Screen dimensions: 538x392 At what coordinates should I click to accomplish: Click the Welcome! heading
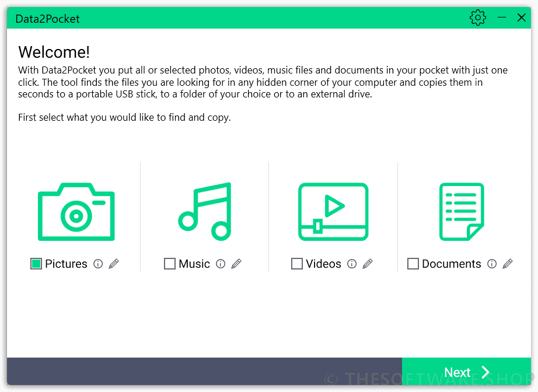pyautogui.click(x=54, y=52)
